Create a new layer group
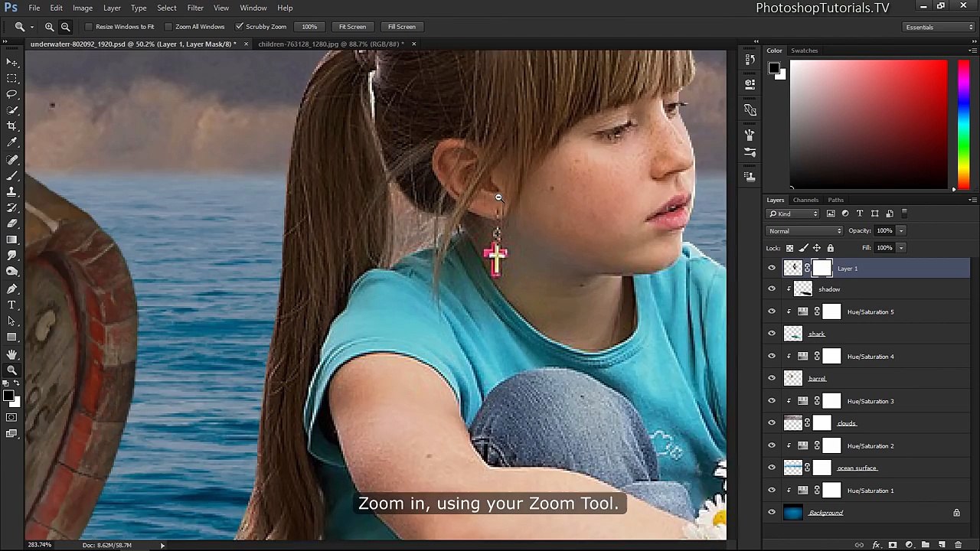Viewport: 980px width, 551px height. [x=925, y=545]
